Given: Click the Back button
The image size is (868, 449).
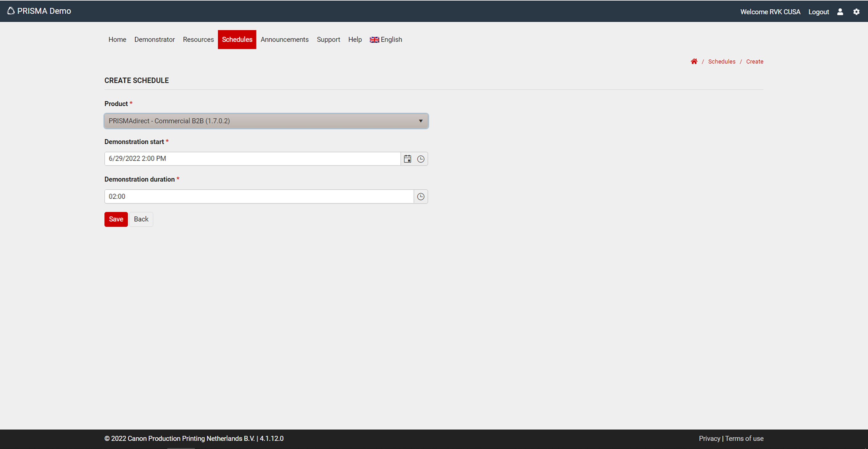Looking at the screenshot, I should [141, 219].
